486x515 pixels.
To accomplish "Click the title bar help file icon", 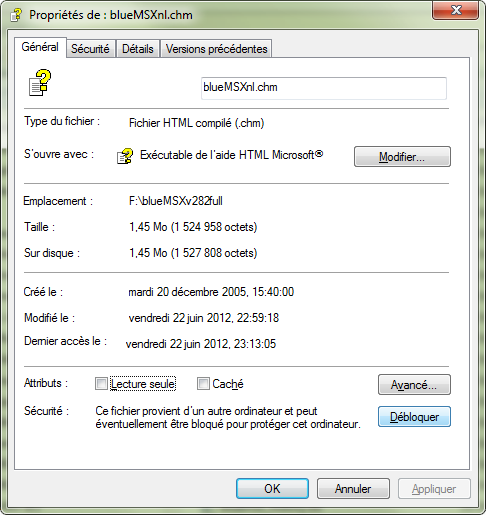I will click(x=16, y=15).
